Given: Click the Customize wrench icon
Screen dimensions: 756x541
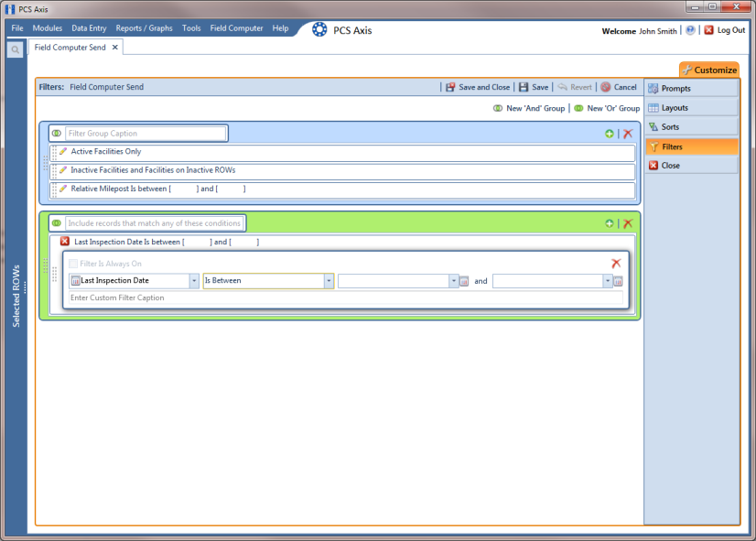Looking at the screenshot, I should click(687, 70).
